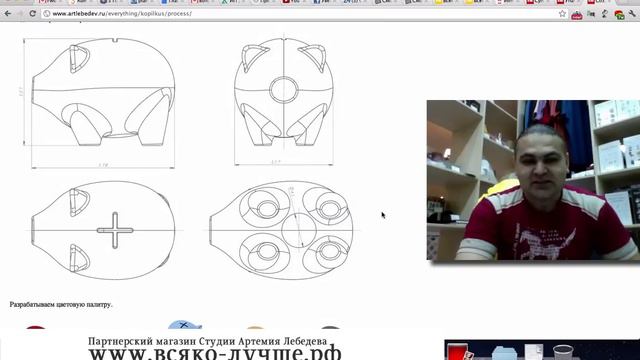Select the blue piggy bank color sample
The width and height of the screenshot is (640, 360).
[x=184, y=325]
